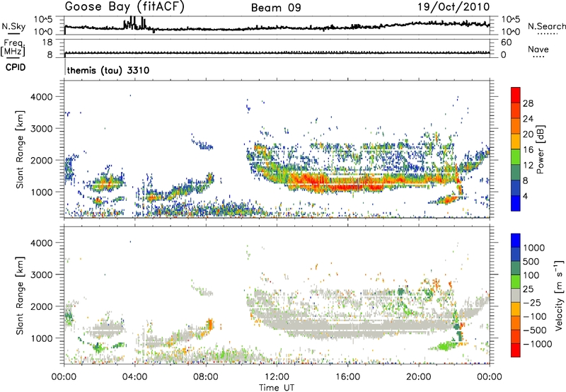Screen dimensions: 566x392
Task: Pick the gray ±25 segment of velocity colorbar
Action: [x=516, y=295]
